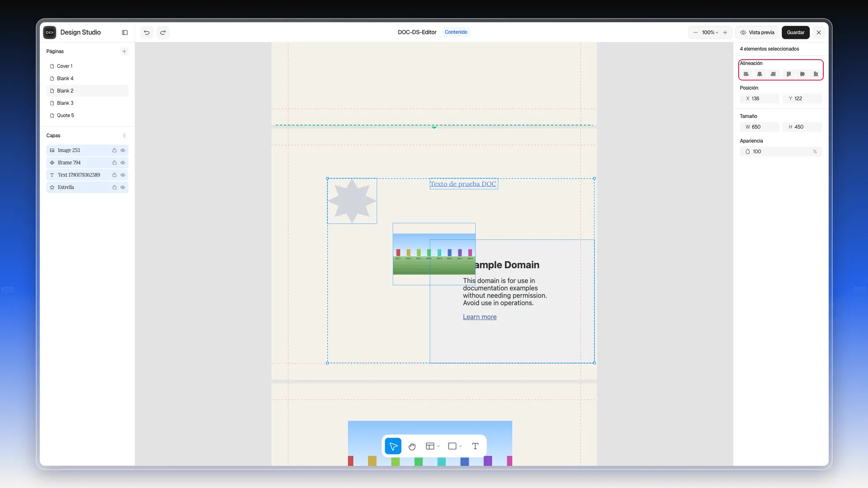Align selected elements to vertical middle
Screen dimensions: 868x488
802,74
